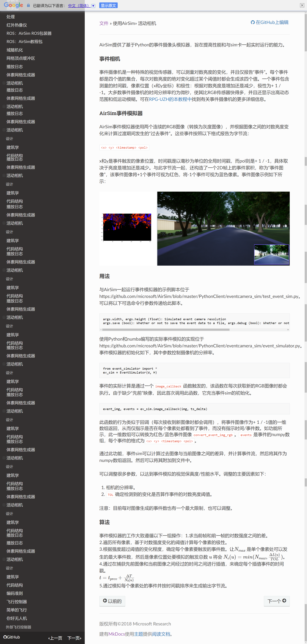The height and width of the screenshot is (644, 307).
Task: Dismiss the Google Translate bar via its X icon
Action: coord(302,5)
